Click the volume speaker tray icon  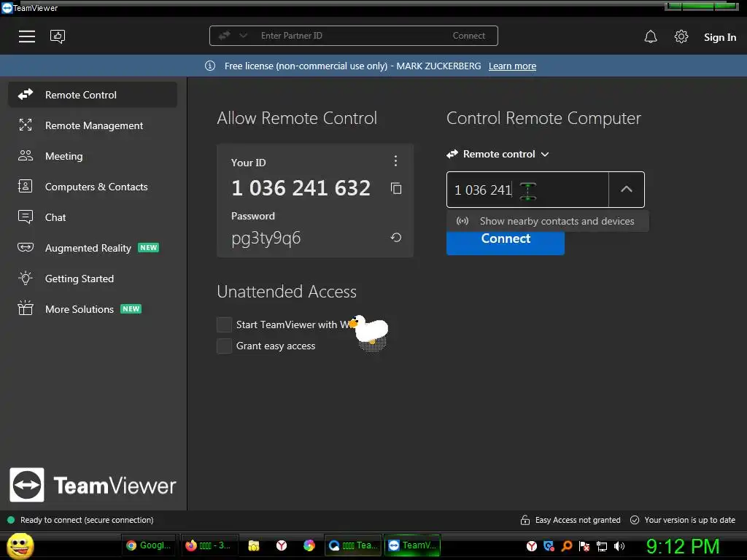tap(619, 546)
